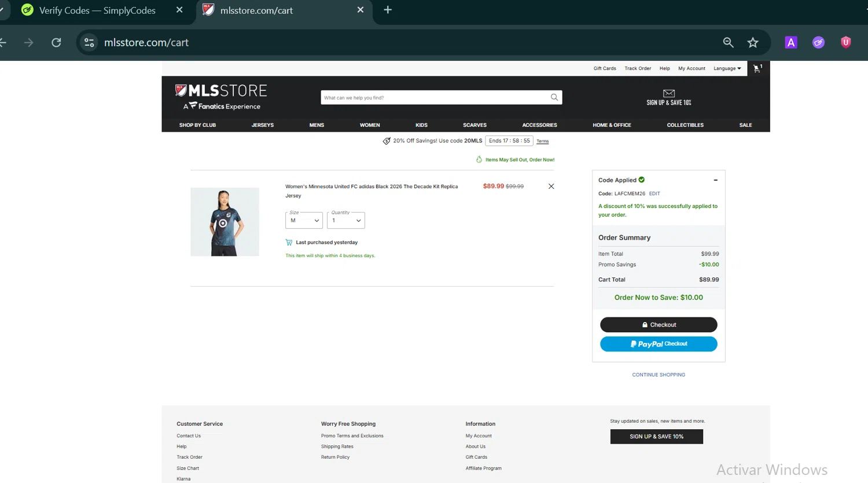Screen dimensions: 868x483
Task: Click the browser address bar URL
Action: click(146, 42)
